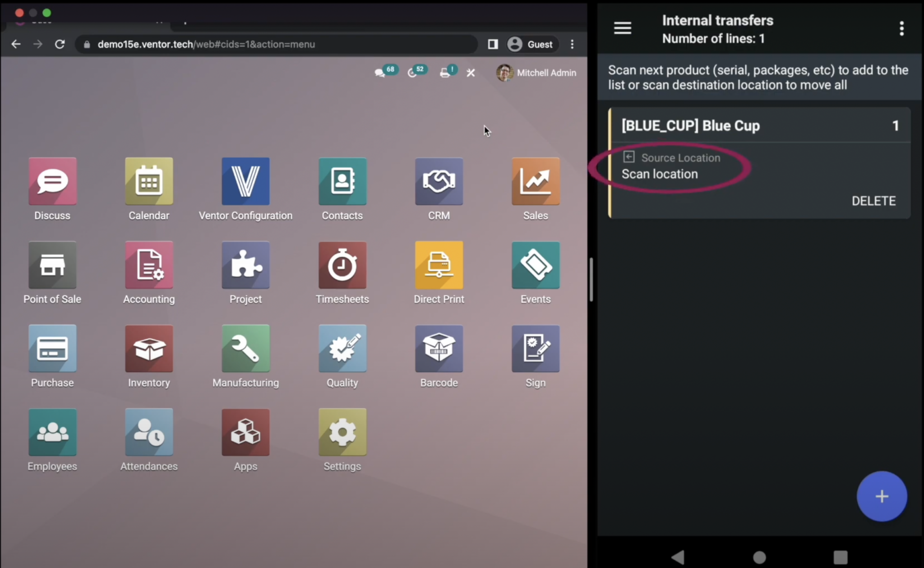Open the Employees app
924x568 pixels.
[52, 432]
